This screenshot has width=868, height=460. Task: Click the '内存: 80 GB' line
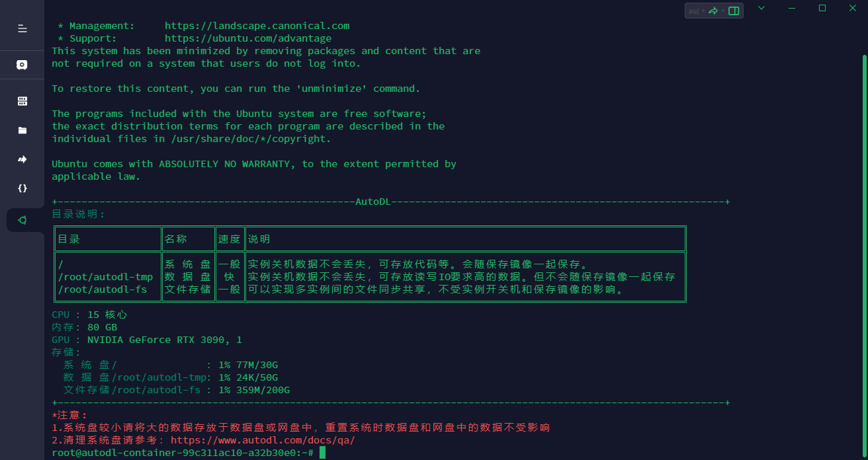point(85,327)
